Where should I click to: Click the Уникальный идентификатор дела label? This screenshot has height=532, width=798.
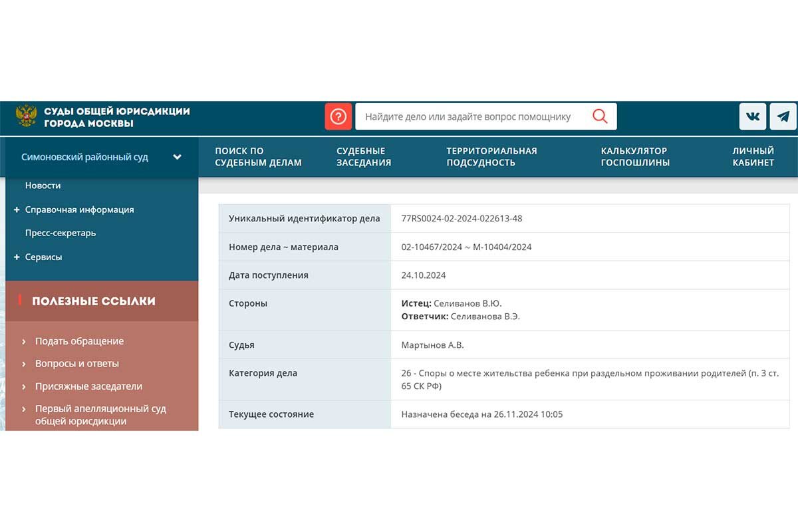point(305,218)
